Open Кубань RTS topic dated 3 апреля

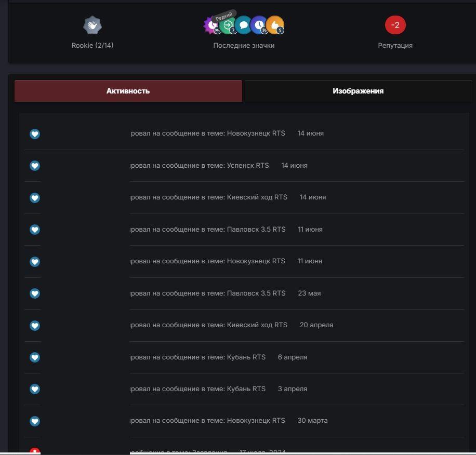coord(246,389)
